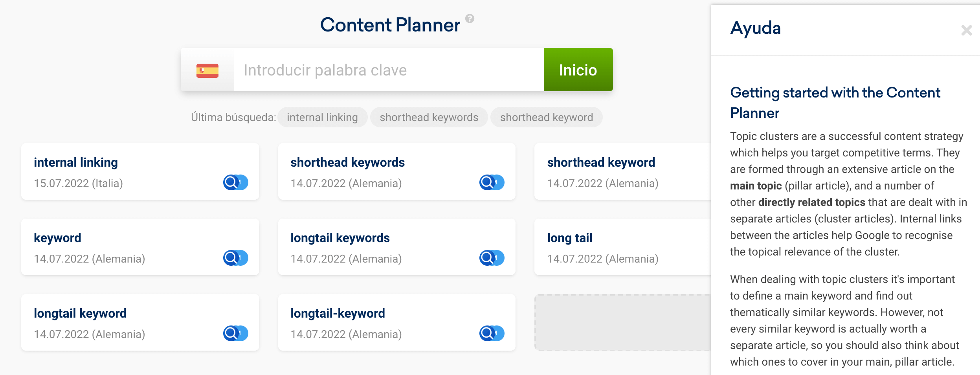This screenshot has height=375, width=980.
Task: Open the Spain flag country selector
Action: 207,70
